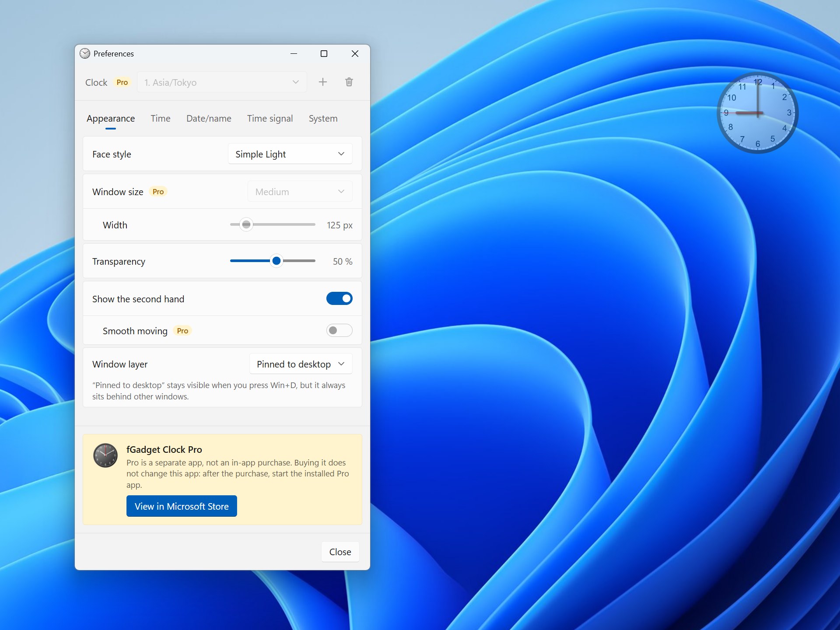Viewport: 840px width, 630px height.
Task: Click the delete clock trash icon
Action: point(349,82)
